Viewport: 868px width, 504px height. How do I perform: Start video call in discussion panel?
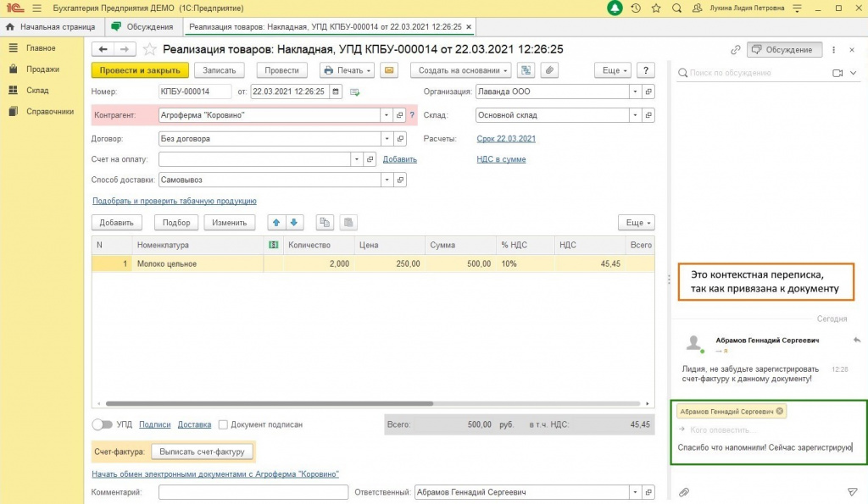(x=837, y=73)
